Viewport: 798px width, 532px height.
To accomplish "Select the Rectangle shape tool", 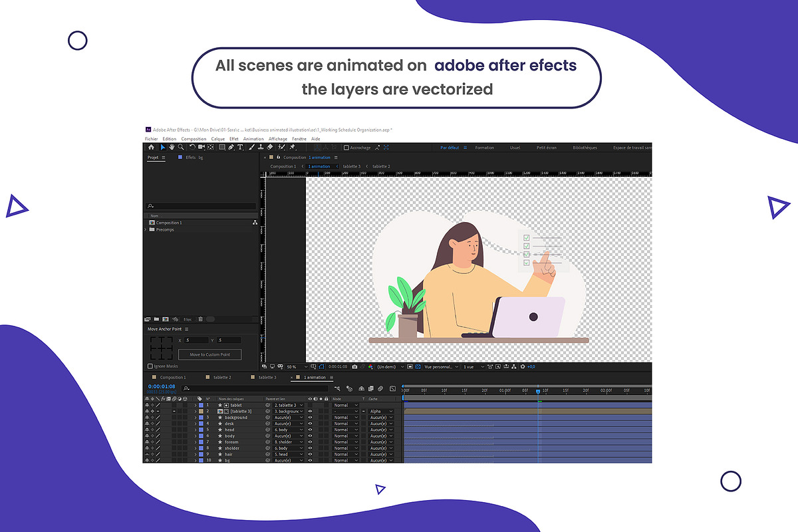I will [x=222, y=148].
